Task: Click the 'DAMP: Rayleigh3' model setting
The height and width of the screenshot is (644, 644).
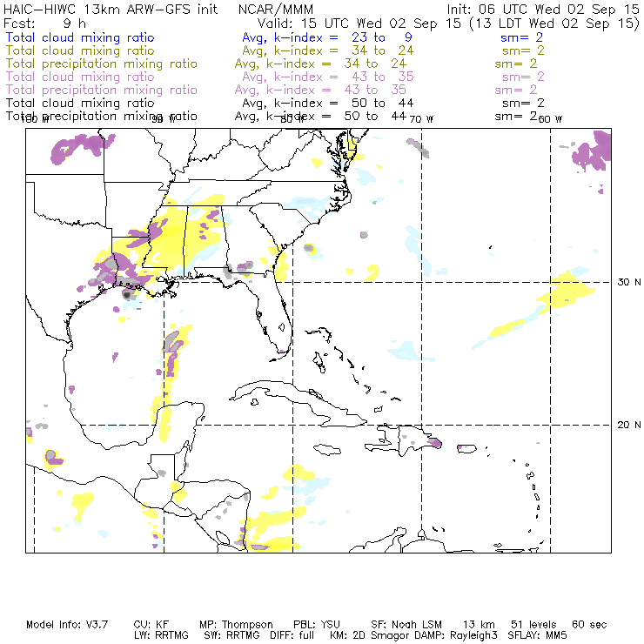Action: click(456, 635)
